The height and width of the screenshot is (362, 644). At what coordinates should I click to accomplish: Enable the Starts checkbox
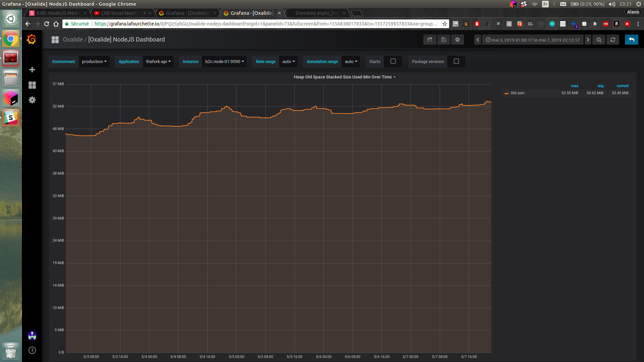point(393,61)
